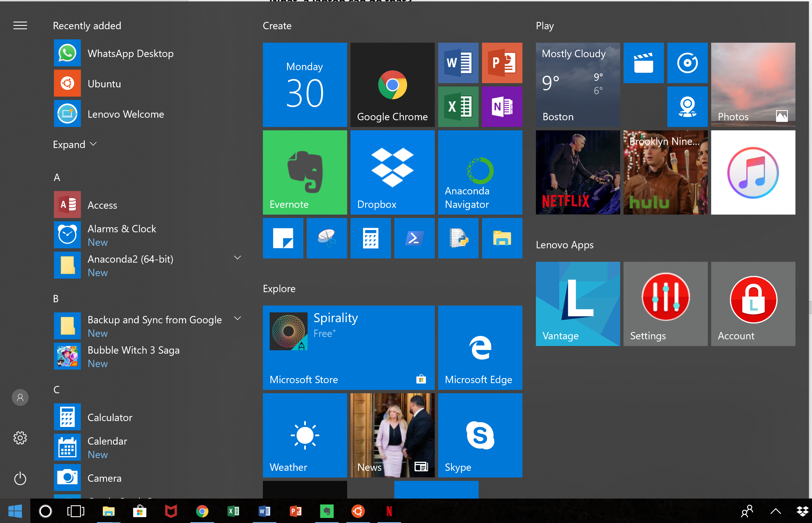The image size is (812, 523).
Task: Open the Movies & TV tile
Action: click(643, 63)
